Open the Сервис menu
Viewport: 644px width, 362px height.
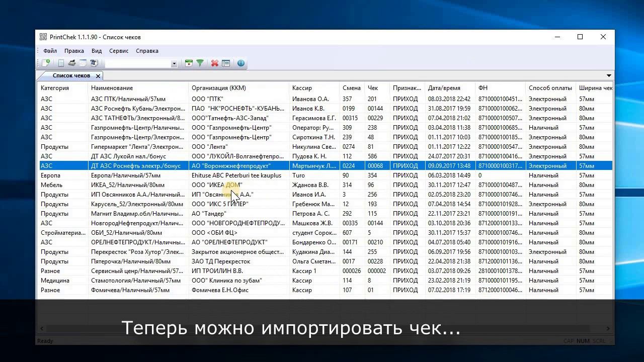point(119,51)
